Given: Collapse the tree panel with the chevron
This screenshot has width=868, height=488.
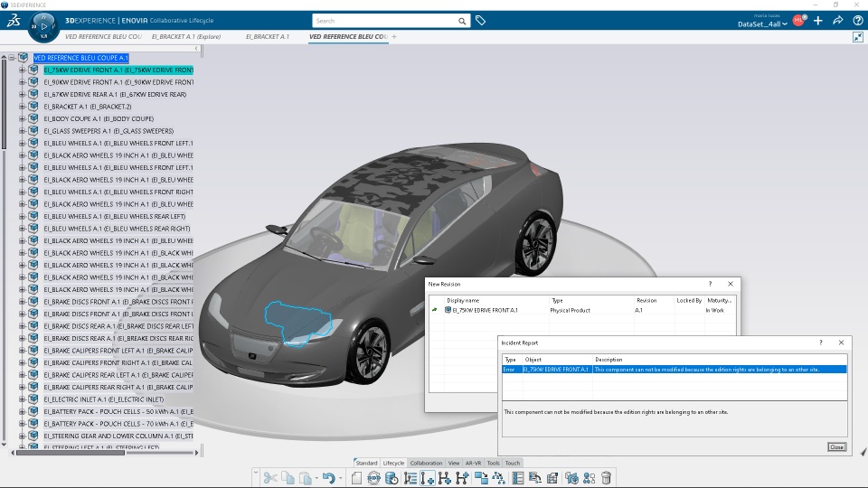Looking at the screenshot, I should pyautogui.click(x=196, y=49).
